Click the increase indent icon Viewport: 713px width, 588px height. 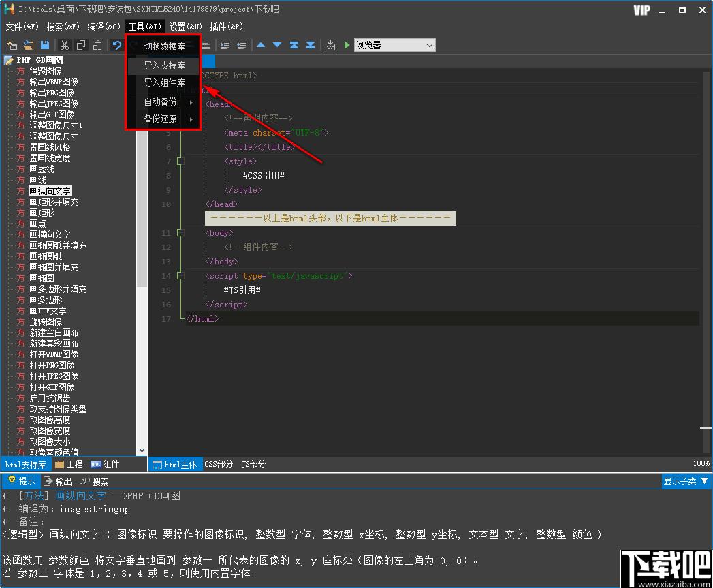225,45
